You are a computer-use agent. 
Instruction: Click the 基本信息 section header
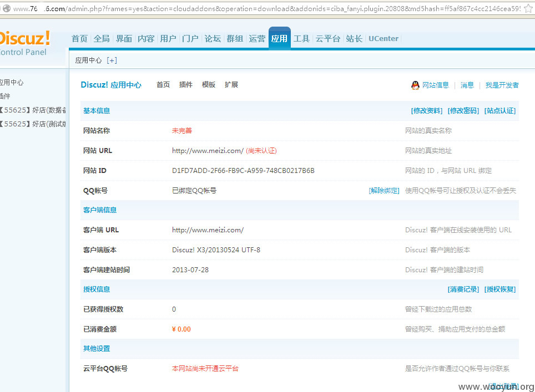97,111
